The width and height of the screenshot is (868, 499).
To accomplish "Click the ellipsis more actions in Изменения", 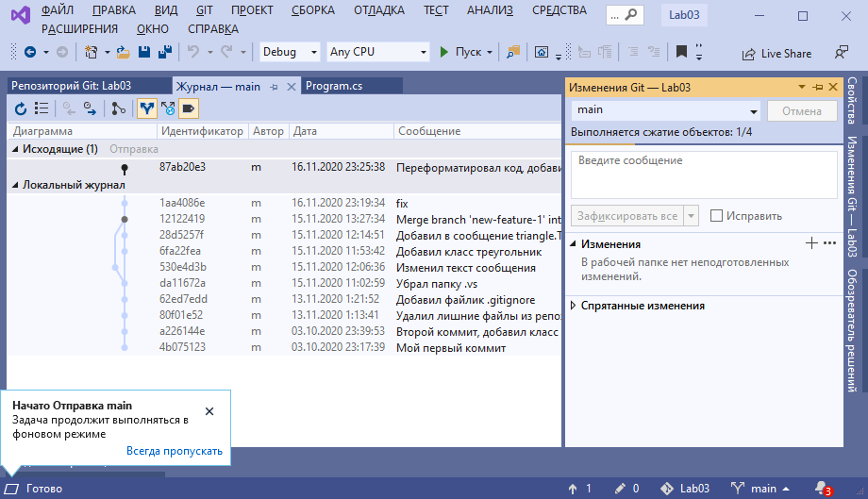I will point(830,242).
